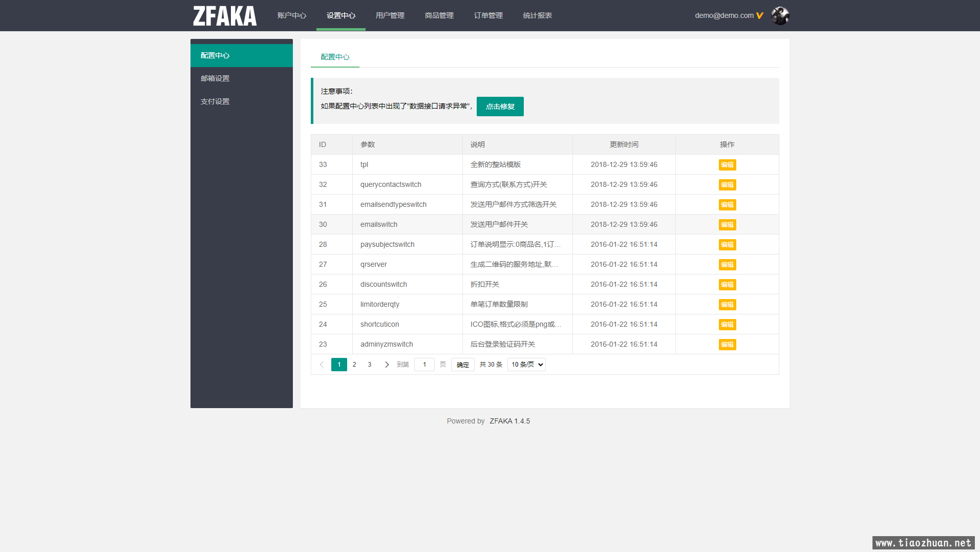
Task: Edit the tpl parameter row
Action: point(727,165)
